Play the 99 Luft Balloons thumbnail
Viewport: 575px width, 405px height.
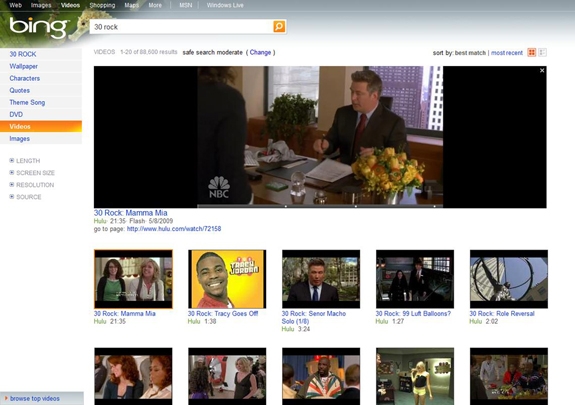click(415, 279)
